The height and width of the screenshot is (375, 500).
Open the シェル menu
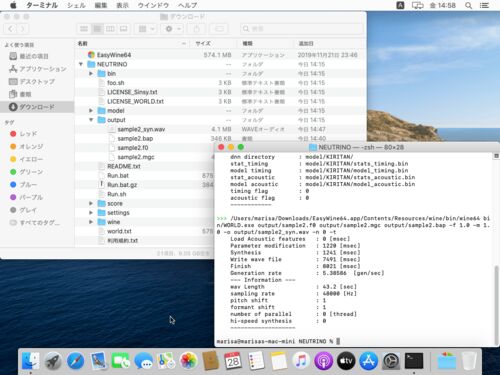[x=76, y=5]
